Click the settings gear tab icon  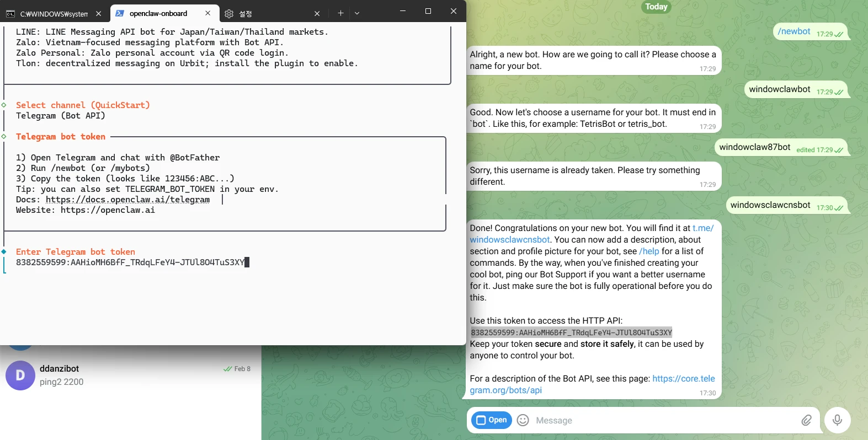229,14
